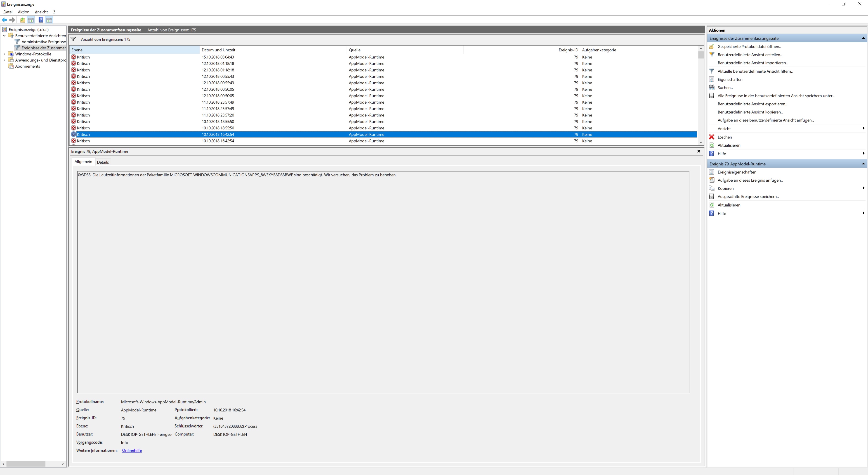Click the upper Aktualisieren refresh icon

click(712, 145)
